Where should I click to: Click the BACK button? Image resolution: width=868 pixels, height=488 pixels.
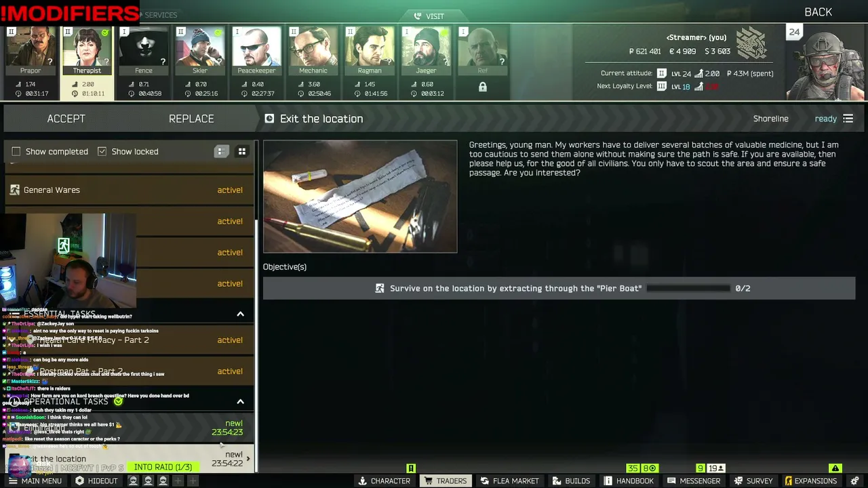(x=818, y=12)
